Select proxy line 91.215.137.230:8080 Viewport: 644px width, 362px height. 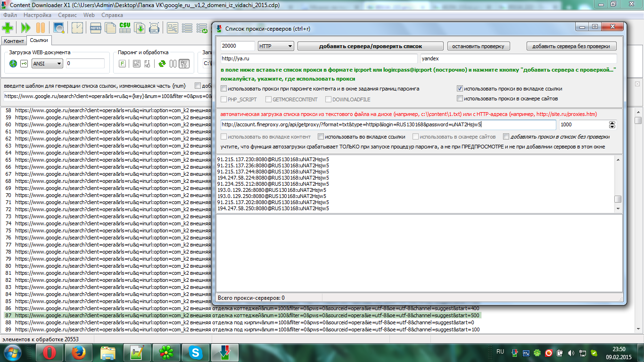tap(273, 159)
